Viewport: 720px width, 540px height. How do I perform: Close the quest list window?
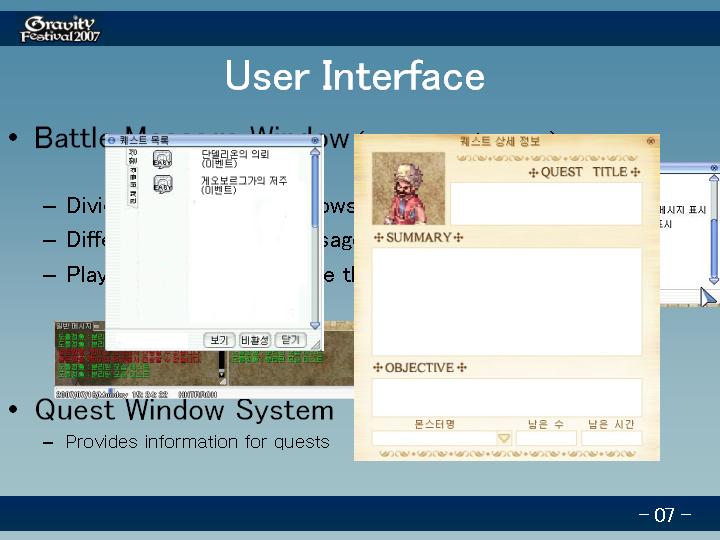[315, 141]
